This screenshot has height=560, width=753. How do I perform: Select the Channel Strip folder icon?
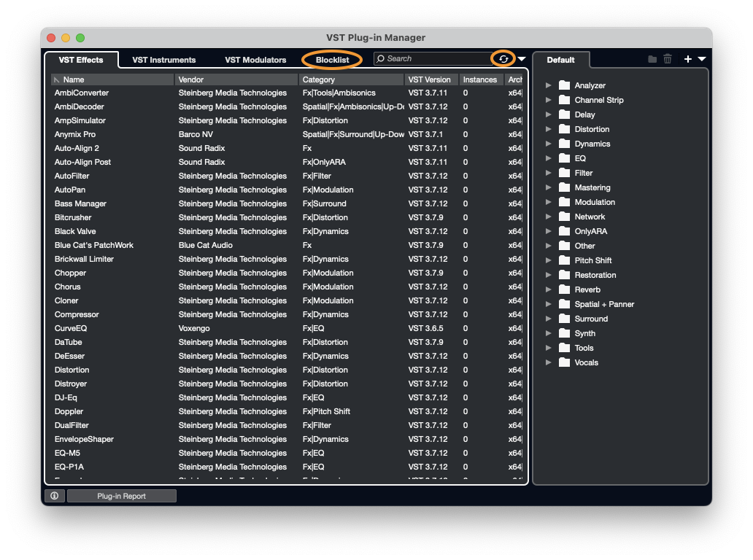pos(564,100)
